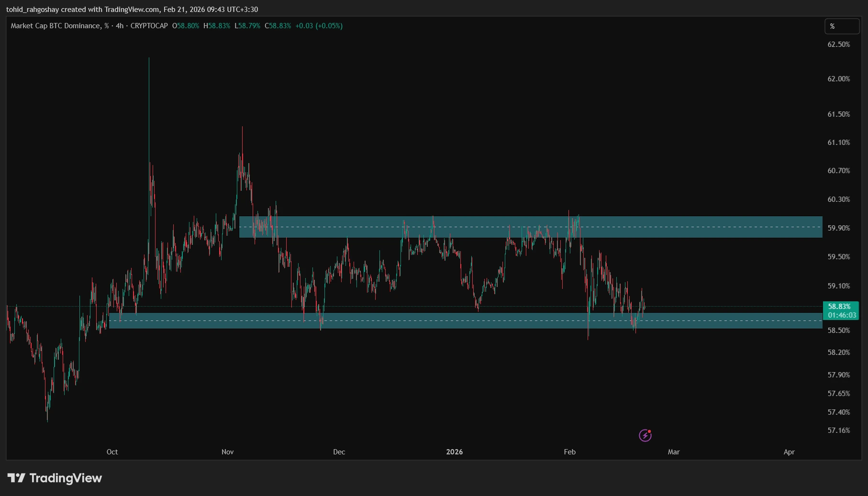868x496 pixels.
Task: Click the Nov label on time axis
Action: click(x=228, y=452)
